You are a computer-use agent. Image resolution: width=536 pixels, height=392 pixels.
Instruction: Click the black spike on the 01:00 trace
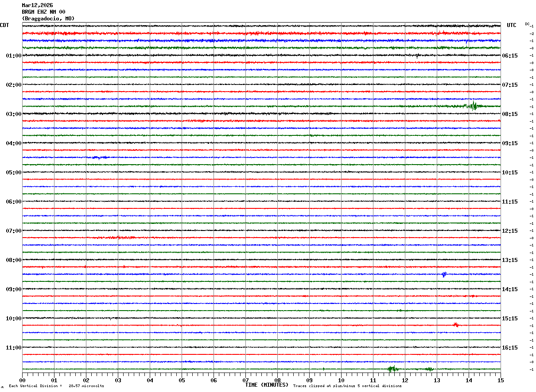point(417,56)
